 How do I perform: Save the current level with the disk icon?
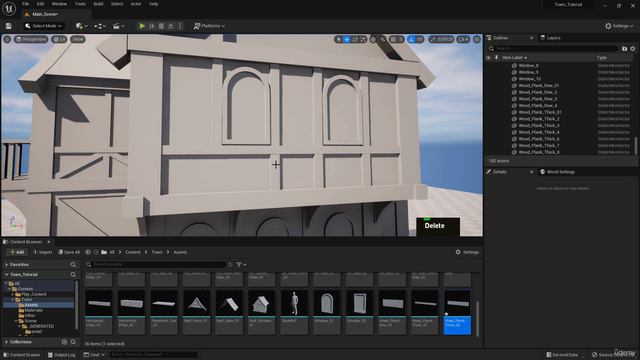click(9, 26)
